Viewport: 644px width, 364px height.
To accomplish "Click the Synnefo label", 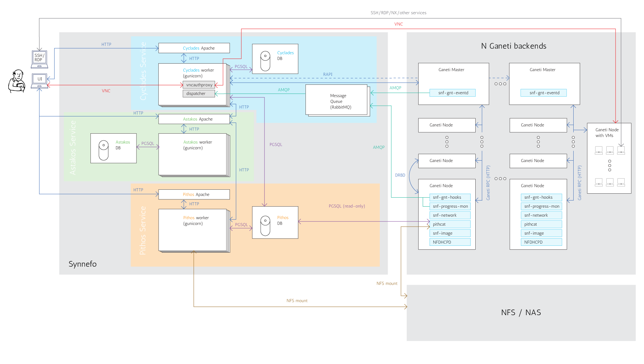I will 83,264.
